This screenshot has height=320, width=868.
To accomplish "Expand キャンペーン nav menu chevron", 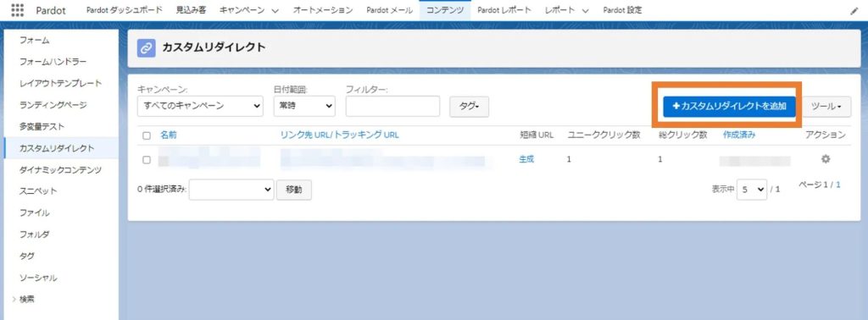I will point(275,10).
